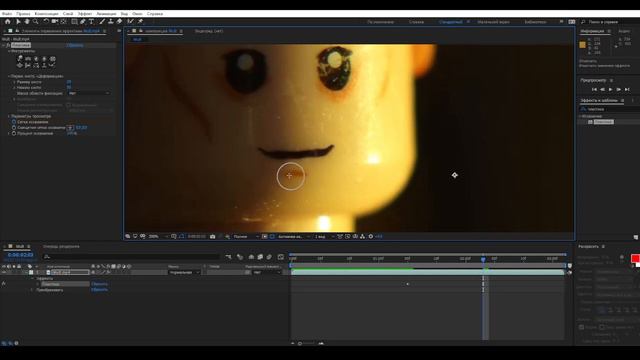
Task: Switch to the Аудио panel tab
Action: click(x=624, y=31)
